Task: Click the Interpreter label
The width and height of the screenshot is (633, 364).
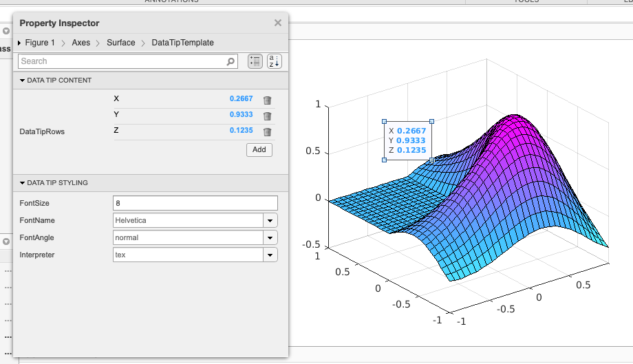Action: click(x=36, y=255)
